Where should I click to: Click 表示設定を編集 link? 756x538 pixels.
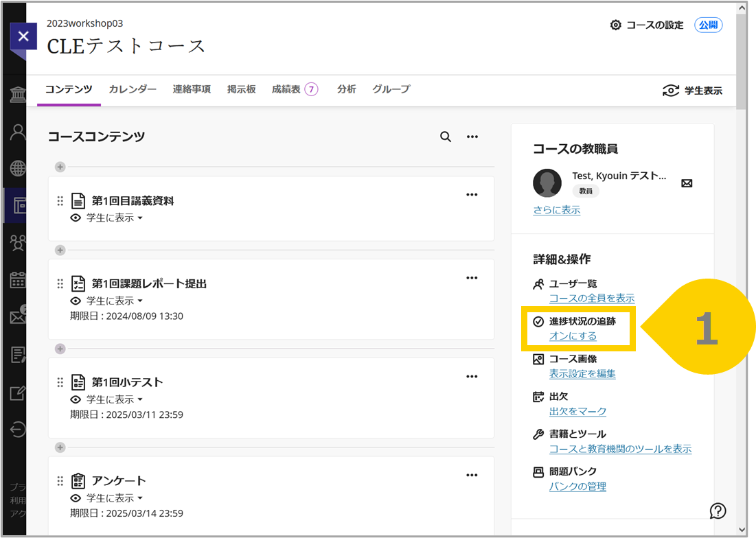tap(582, 373)
